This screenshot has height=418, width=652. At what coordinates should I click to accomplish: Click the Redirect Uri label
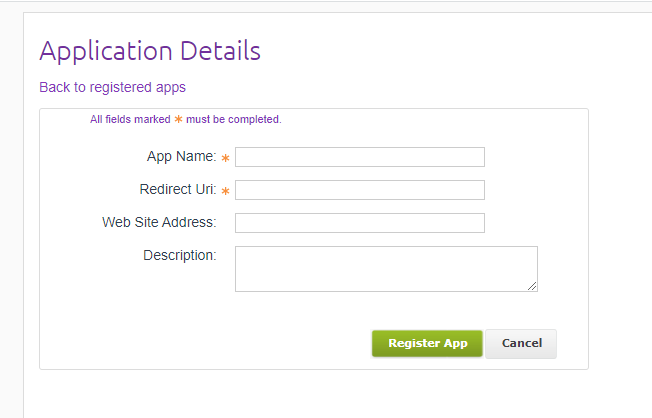click(178, 189)
